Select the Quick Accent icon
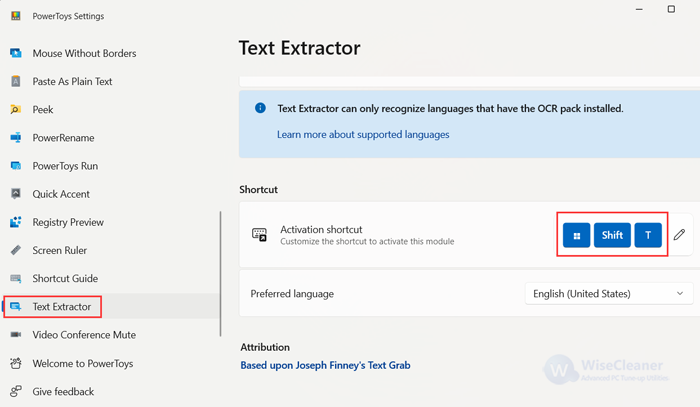The height and width of the screenshot is (407, 700). pyautogui.click(x=16, y=194)
